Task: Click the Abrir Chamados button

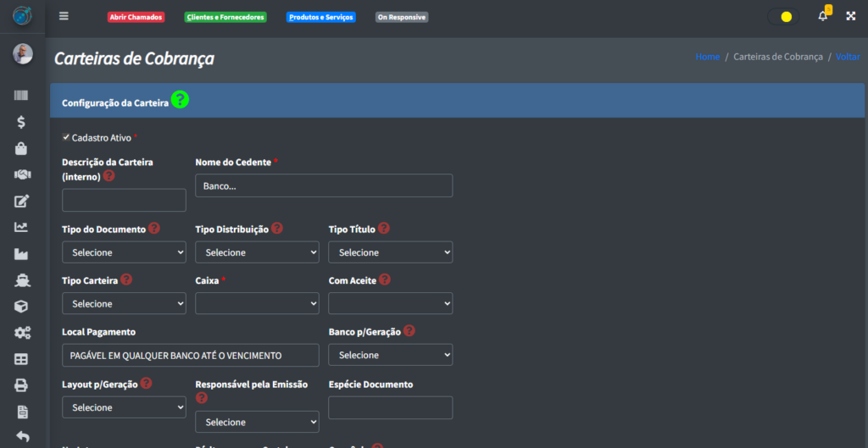Action: (136, 17)
